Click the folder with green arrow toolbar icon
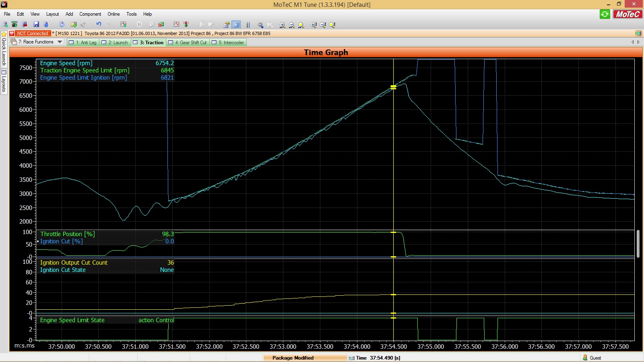The height and width of the screenshot is (362, 644). pyautogui.click(x=74, y=25)
